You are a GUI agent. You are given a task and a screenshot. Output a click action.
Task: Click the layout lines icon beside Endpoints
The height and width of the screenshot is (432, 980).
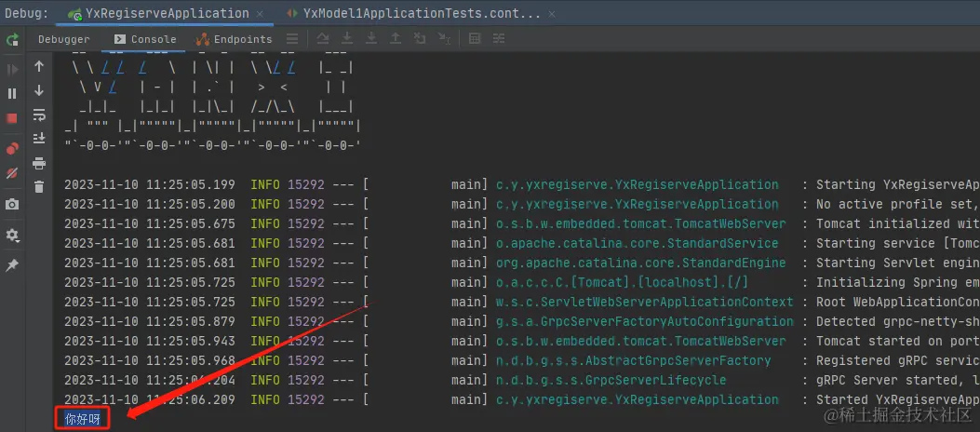pyautogui.click(x=292, y=39)
